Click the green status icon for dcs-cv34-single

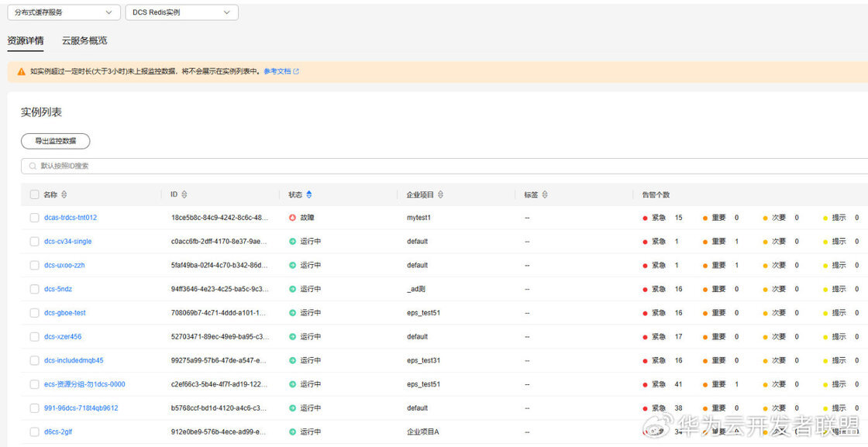pyautogui.click(x=293, y=242)
